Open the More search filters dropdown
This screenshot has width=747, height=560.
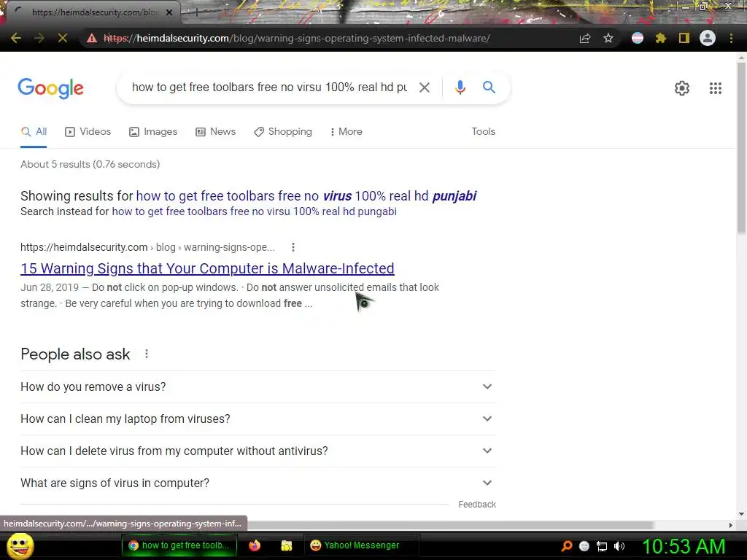coord(346,131)
